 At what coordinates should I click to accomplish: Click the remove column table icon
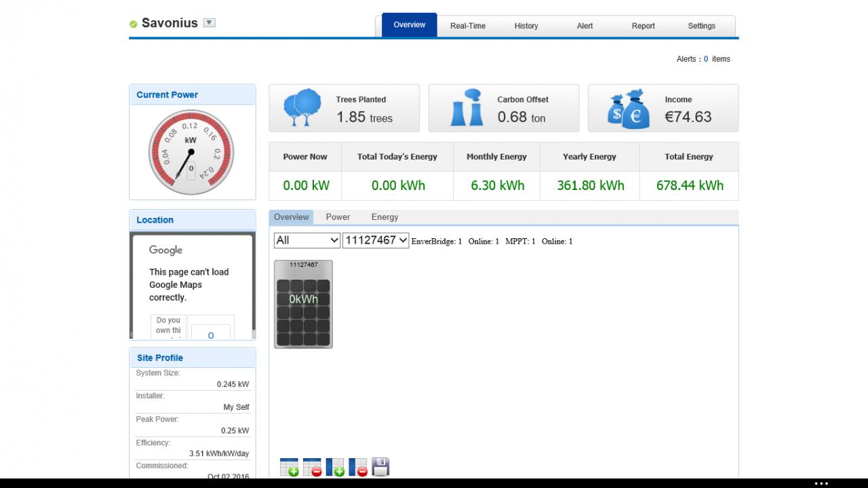[358, 467]
